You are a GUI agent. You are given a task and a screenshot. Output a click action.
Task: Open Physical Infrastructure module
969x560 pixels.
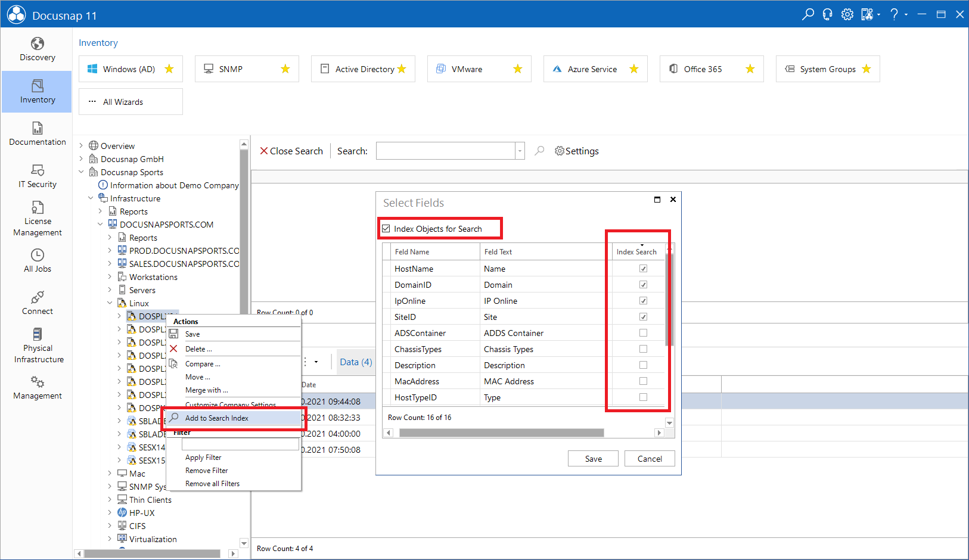point(37,346)
